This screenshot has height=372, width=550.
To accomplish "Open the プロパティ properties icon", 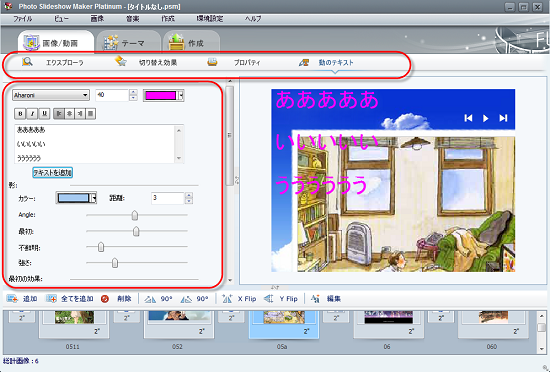I will 212,62.
